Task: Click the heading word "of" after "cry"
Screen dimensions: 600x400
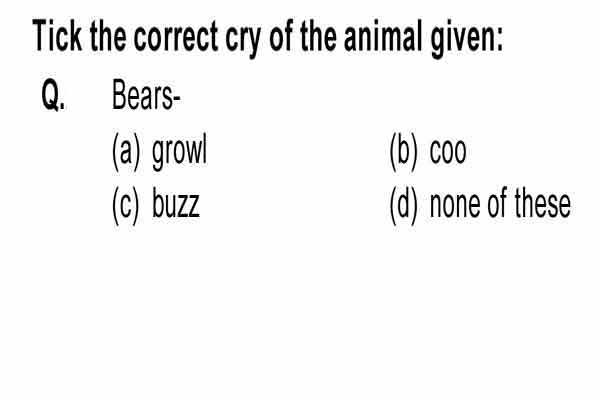Action: tap(280, 36)
